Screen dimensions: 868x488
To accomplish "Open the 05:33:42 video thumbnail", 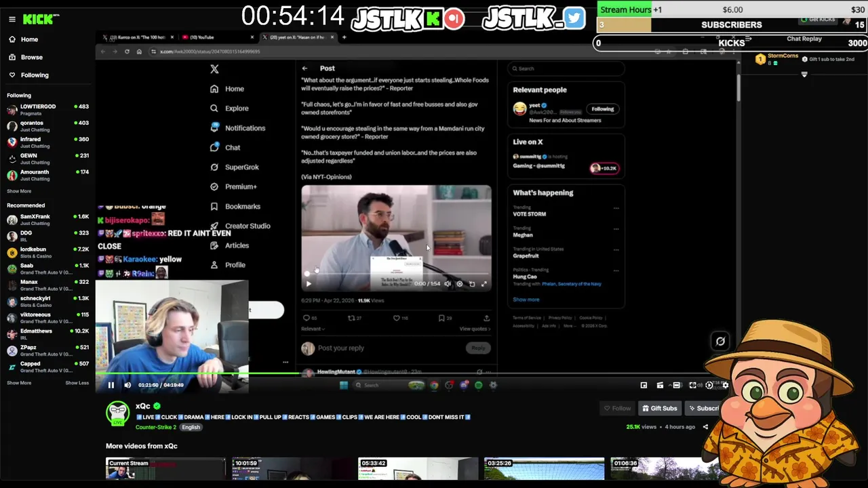I will (x=418, y=468).
